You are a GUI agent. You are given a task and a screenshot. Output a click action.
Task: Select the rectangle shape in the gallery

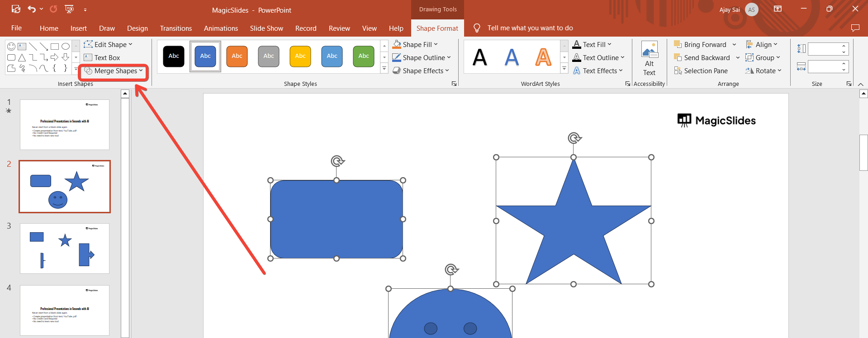(55, 46)
